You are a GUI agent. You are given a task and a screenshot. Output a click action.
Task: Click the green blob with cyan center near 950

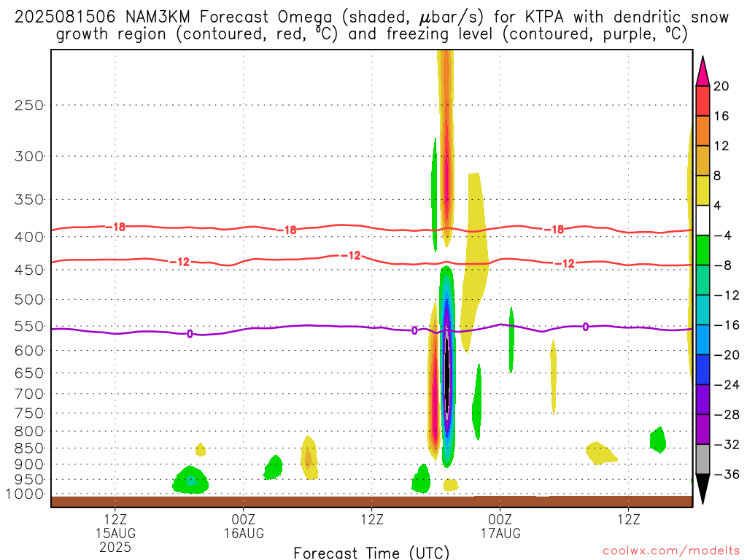click(x=190, y=480)
